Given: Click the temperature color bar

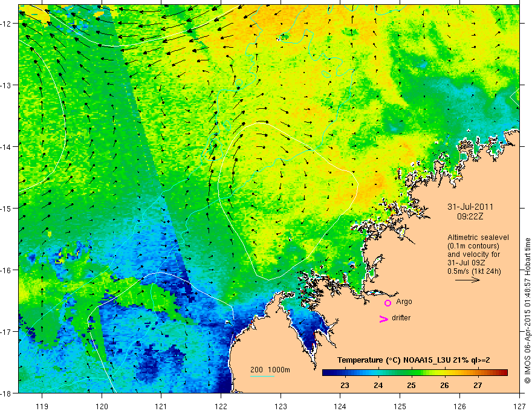Looking at the screenshot, I should (x=415, y=372).
